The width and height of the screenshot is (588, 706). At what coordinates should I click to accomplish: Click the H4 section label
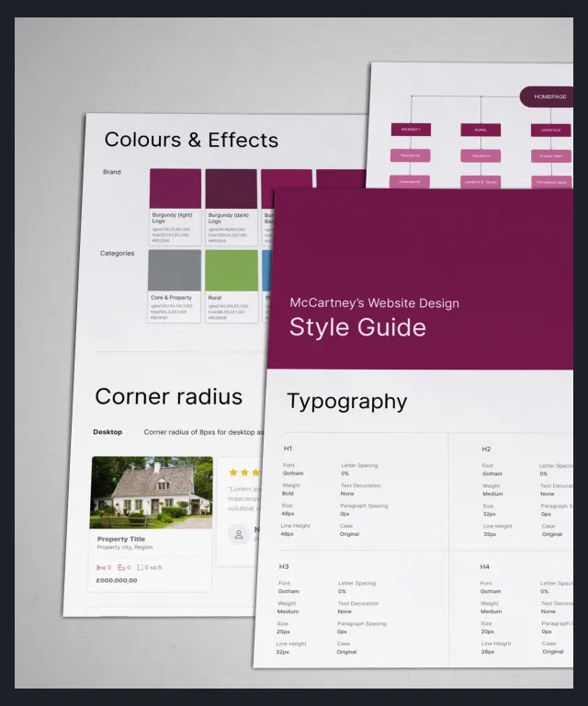(484, 566)
